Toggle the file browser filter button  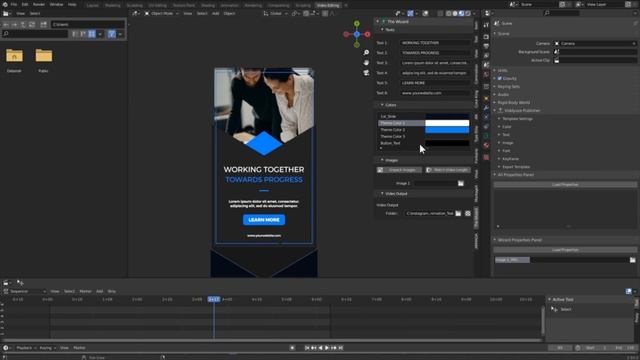(x=111, y=34)
